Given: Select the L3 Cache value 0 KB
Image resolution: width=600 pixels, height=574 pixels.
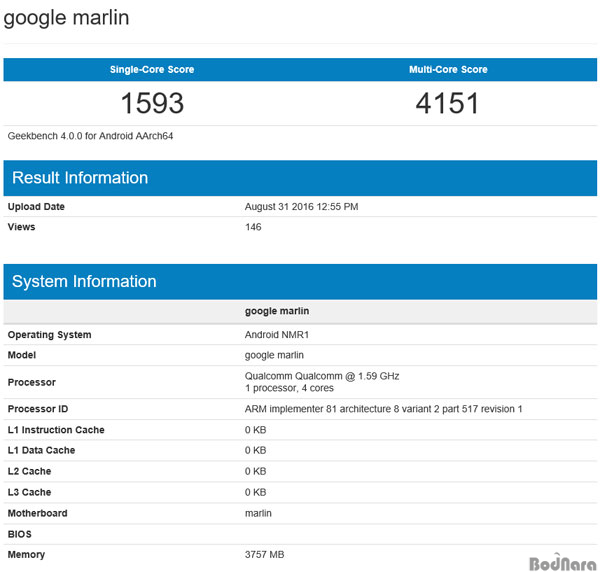Looking at the screenshot, I should click(x=255, y=492).
